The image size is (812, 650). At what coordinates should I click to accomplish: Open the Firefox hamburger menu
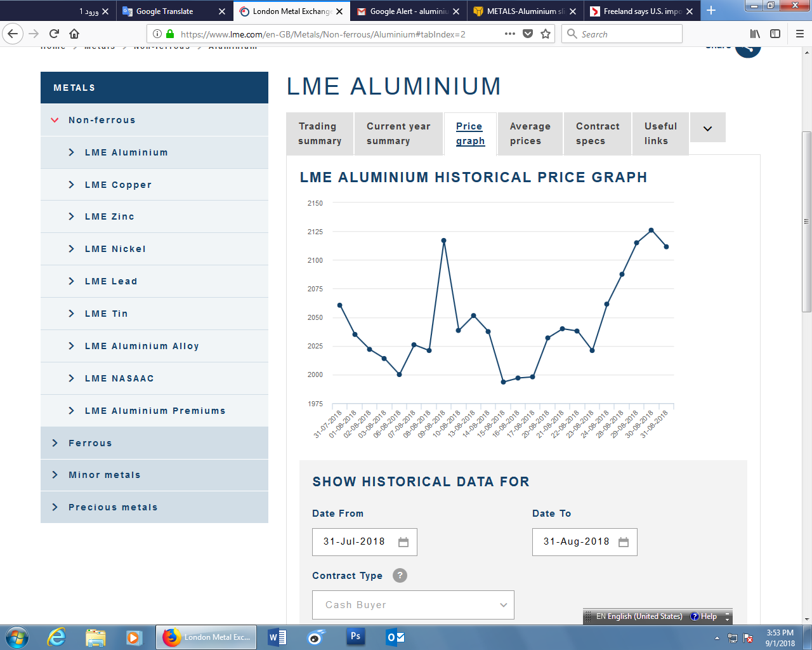tap(799, 34)
